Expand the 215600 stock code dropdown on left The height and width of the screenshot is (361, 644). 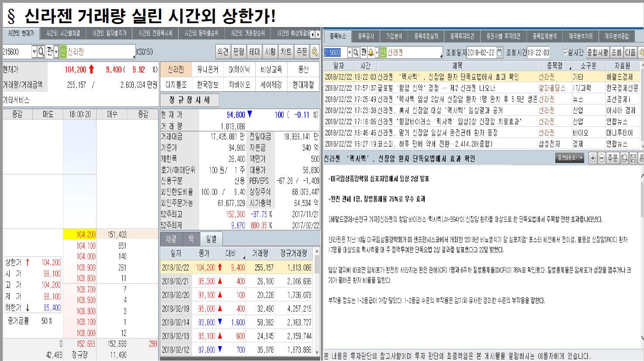click(34, 52)
